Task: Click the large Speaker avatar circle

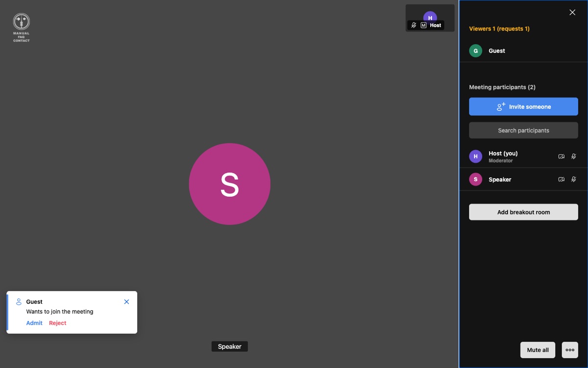Action: (229, 184)
